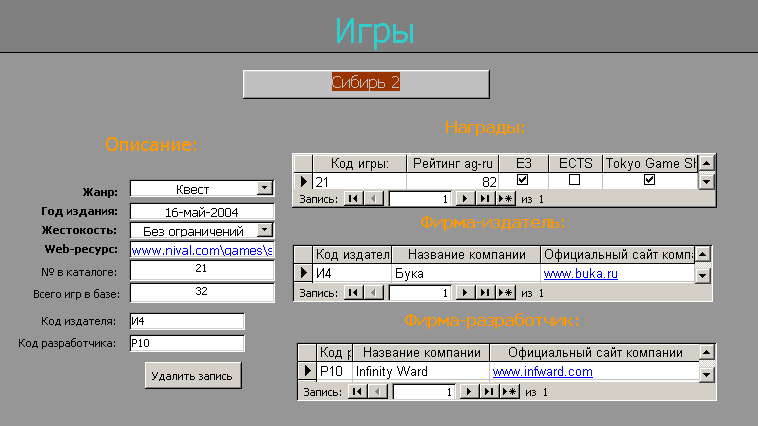This screenshot has width=758, height=426.
Task: Select all rows corner box in Награды
Action: (x=303, y=163)
